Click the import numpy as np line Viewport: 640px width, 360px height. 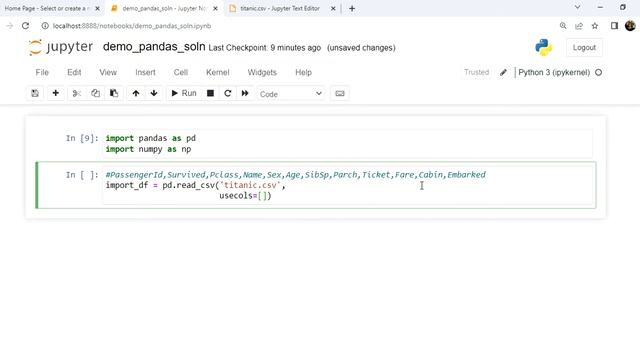148,149
